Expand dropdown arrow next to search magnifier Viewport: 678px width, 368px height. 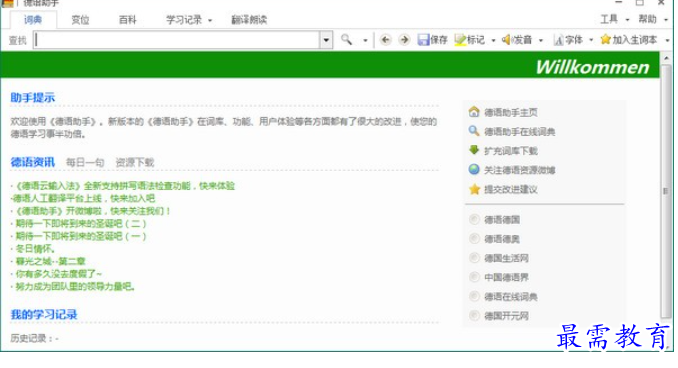[x=365, y=41]
